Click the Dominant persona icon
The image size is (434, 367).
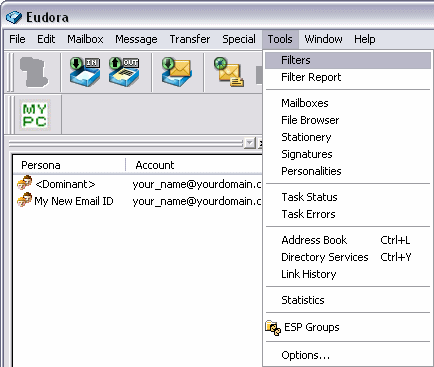[x=25, y=183]
